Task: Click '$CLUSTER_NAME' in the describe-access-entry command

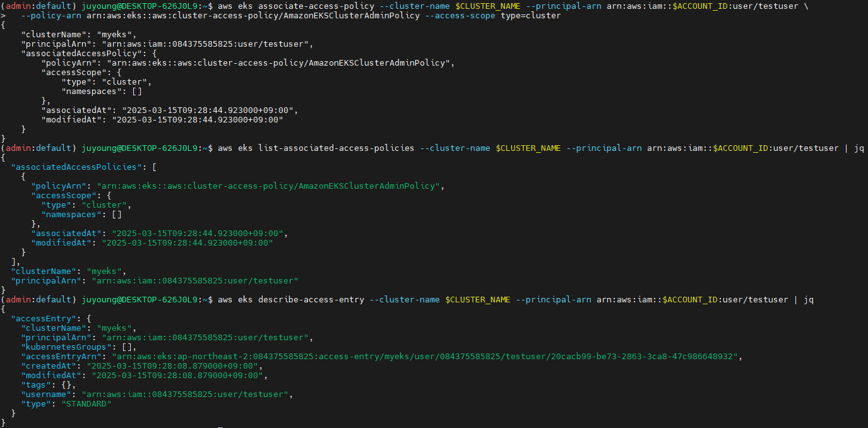Action: pos(477,299)
